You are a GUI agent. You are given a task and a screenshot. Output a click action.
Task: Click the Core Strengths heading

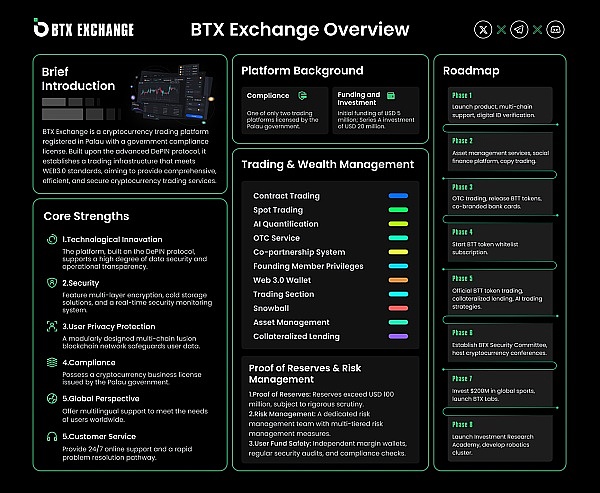[86, 216]
